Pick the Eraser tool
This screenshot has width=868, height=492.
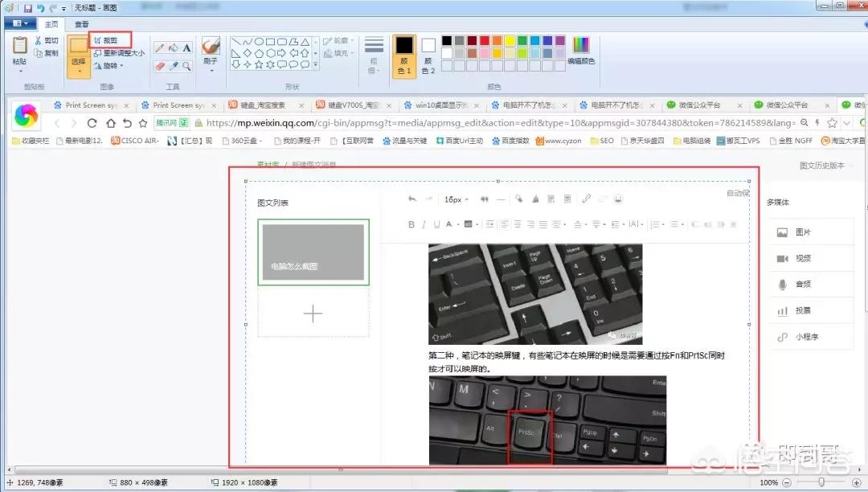pyautogui.click(x=159, y=66)
